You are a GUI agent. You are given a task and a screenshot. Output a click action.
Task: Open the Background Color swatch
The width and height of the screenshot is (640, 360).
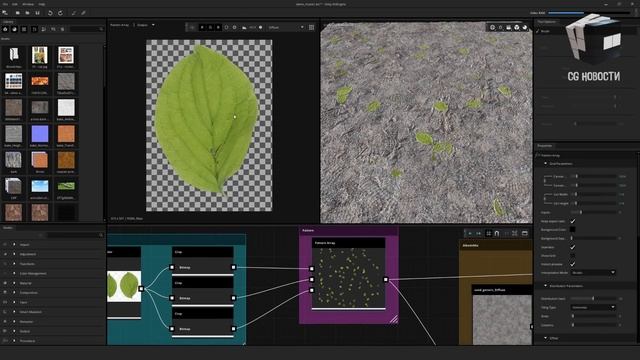[573, 230]
